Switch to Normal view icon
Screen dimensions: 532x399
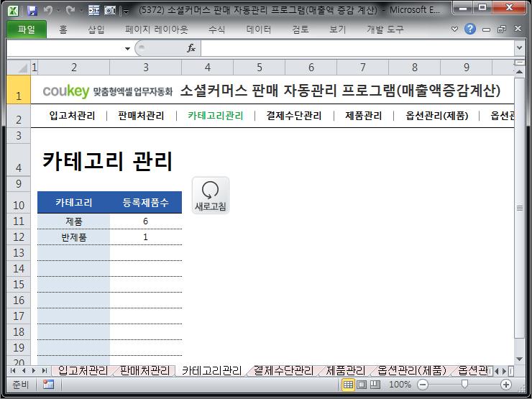coord(348,385)
